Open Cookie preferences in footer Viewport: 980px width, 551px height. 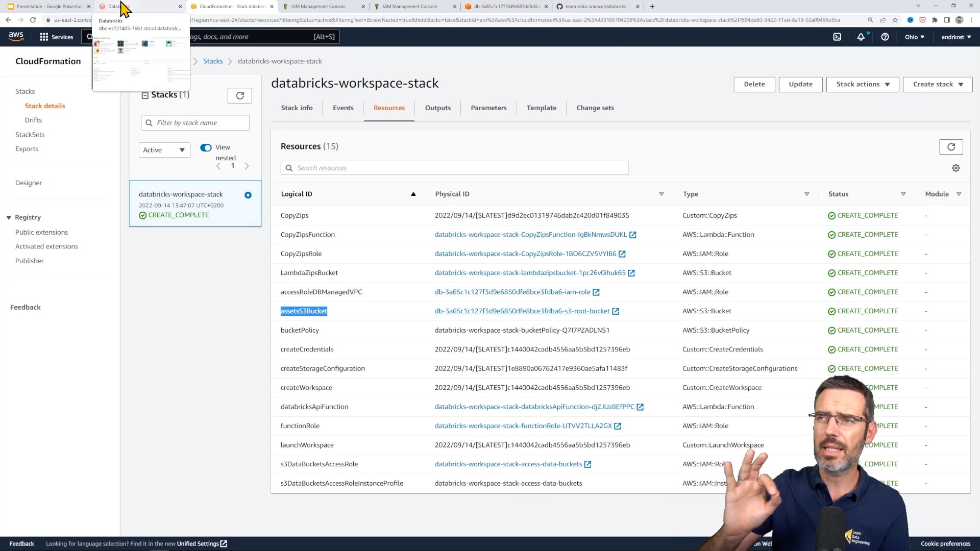(945, 544)
